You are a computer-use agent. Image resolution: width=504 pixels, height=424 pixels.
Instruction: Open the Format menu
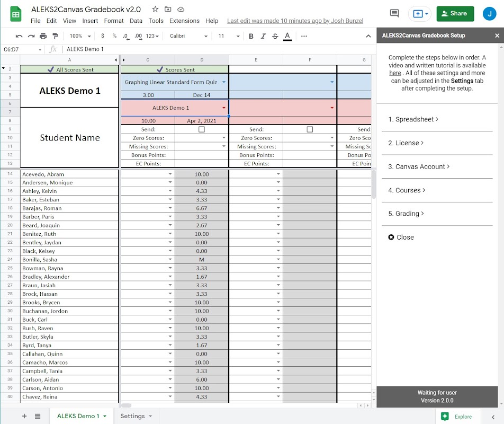(x=114, y=21)
